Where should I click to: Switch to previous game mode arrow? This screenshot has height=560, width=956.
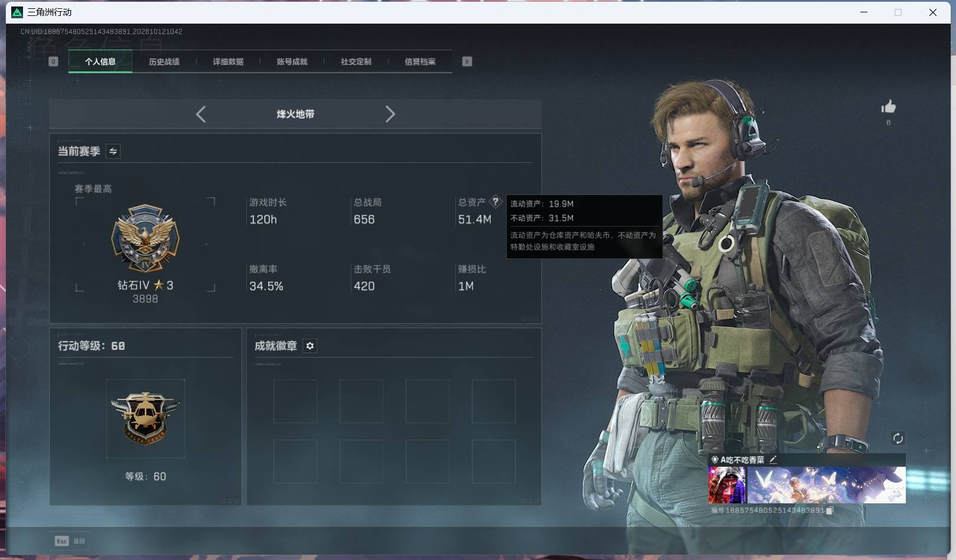pos(201,114)
